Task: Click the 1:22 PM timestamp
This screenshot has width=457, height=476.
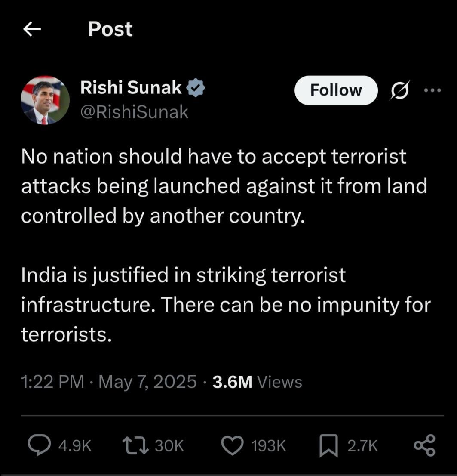Action: pyautogui.click(x=52, y=382)
